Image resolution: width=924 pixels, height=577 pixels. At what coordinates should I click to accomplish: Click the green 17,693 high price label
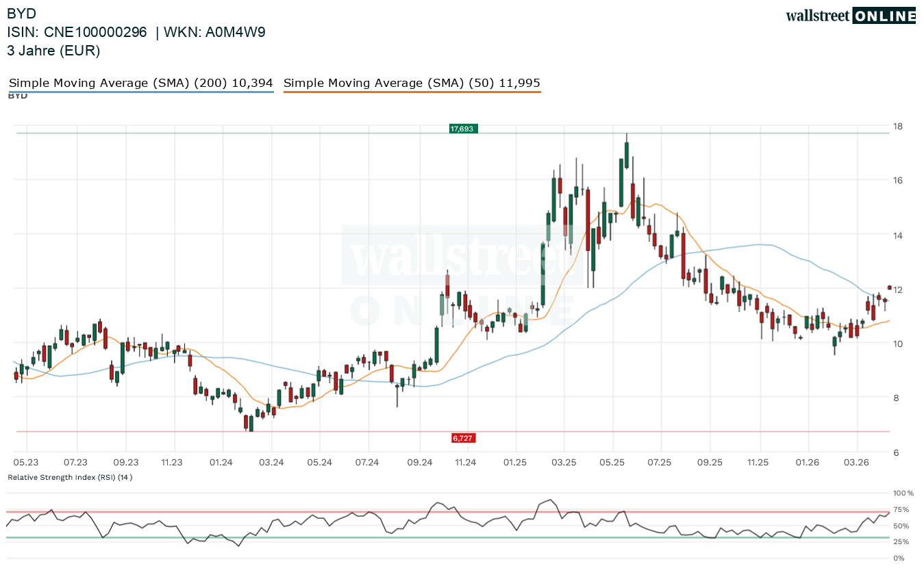coord(462,128)
